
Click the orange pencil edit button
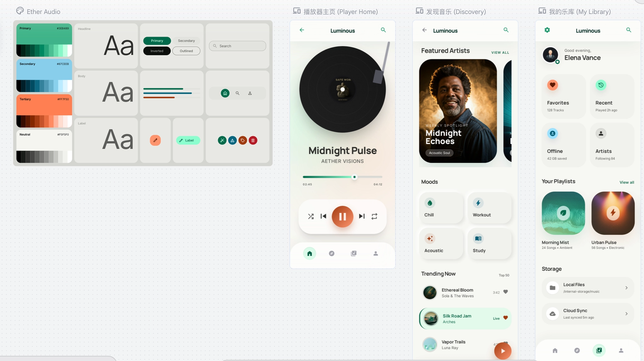pos(155,141)
